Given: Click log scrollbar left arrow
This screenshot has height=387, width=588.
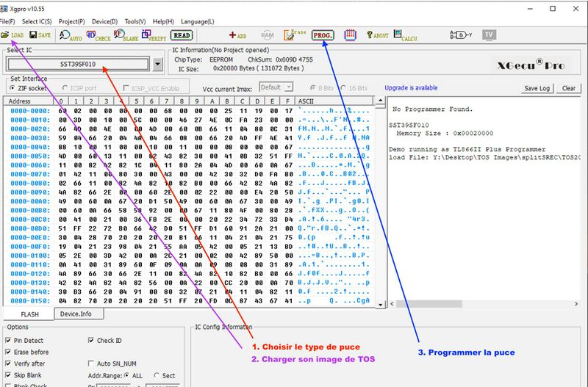Looking at the screenshot, I should tap(392, 304).
